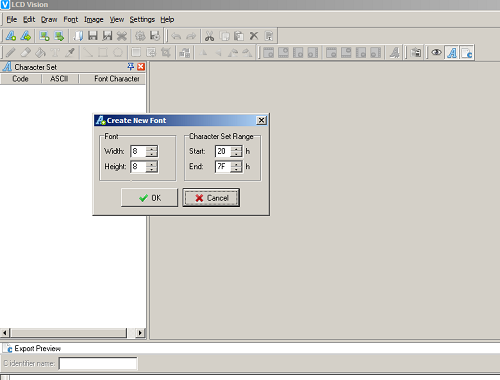The width and height of the screenshot is (500, 380).
Task: Select the Fill bucket tool
Action: tap(40, 53)
